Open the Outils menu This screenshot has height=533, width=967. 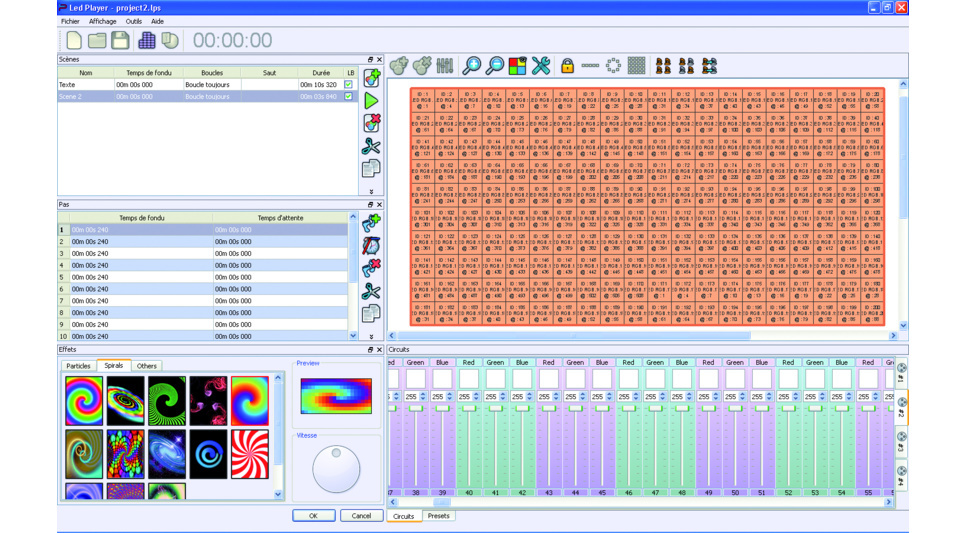[x=134, y=21]
